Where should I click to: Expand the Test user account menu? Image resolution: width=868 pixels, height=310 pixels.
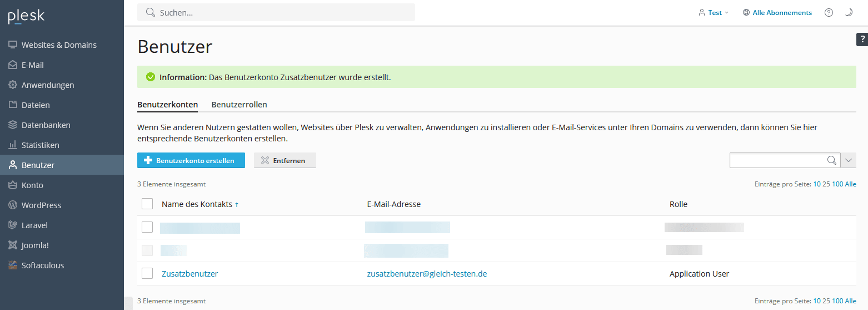point(714,13)
